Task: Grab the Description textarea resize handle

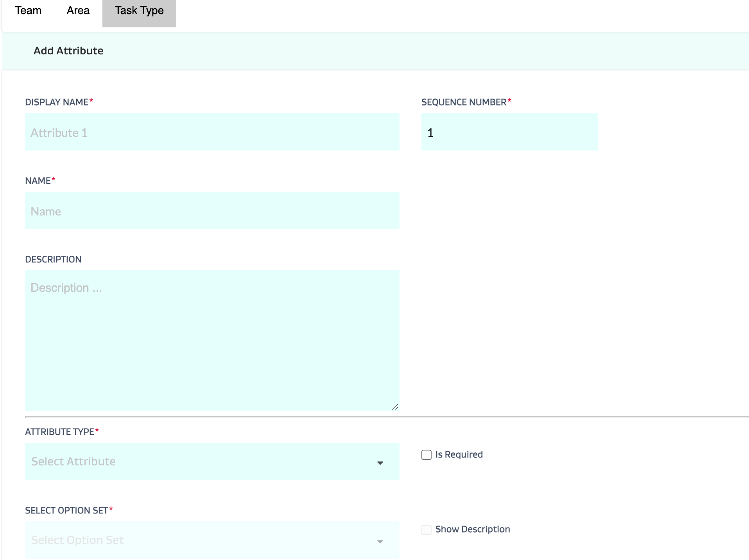Action: pyautogui.click(x=395, y=407)
